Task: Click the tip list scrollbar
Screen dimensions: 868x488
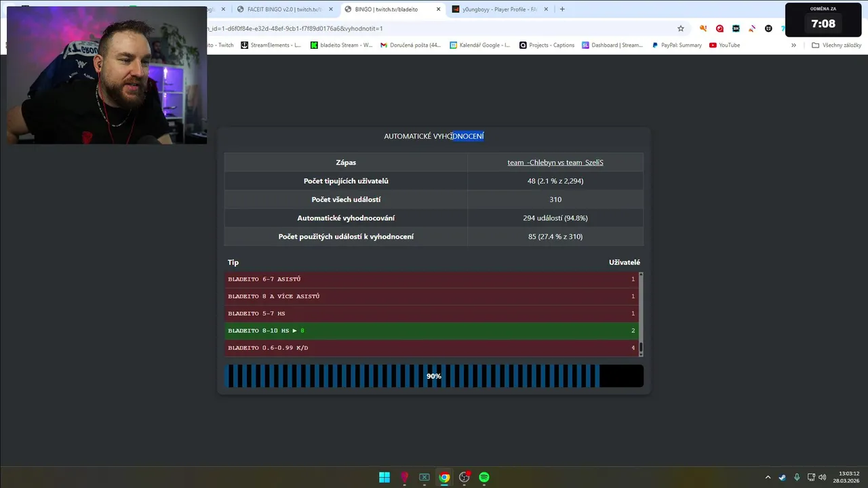Action: [x=641, y=313]
